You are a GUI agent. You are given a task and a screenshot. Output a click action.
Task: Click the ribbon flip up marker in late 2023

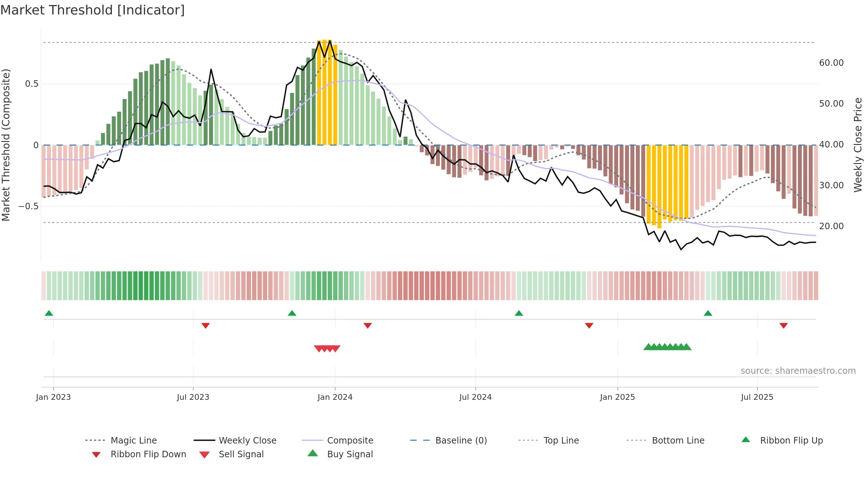(292, 313)
